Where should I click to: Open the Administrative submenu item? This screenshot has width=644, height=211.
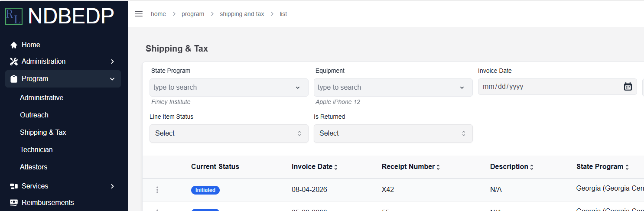[42, 98]
